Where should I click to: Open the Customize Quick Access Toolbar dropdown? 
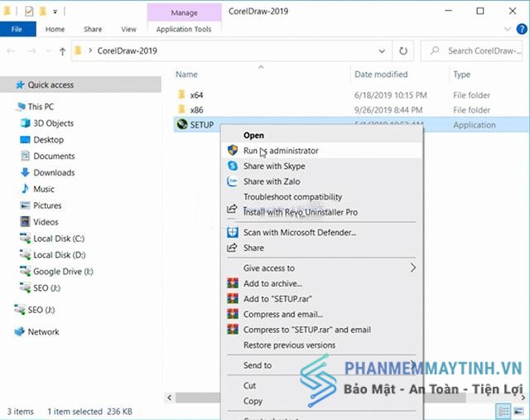coord(55,12)
